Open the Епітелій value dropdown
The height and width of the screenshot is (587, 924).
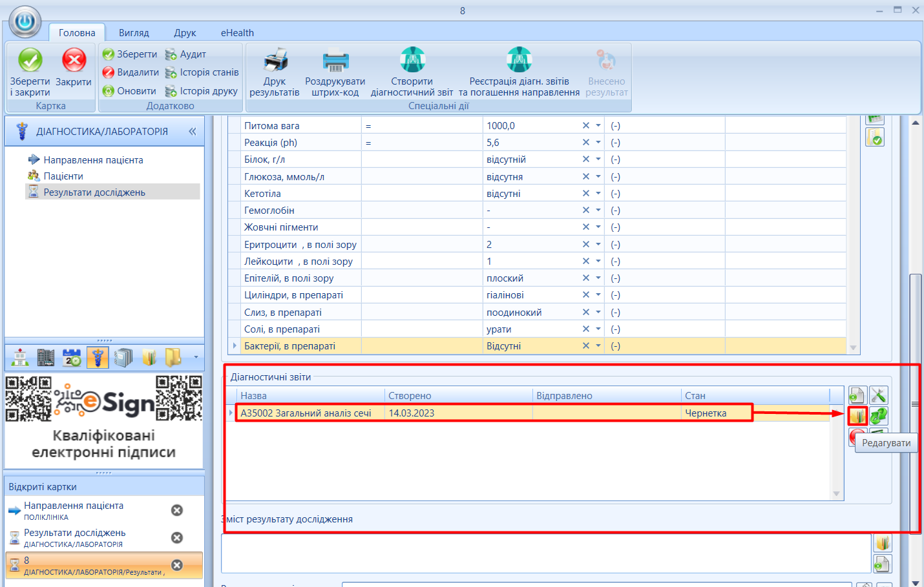click(x=598, y=278)
